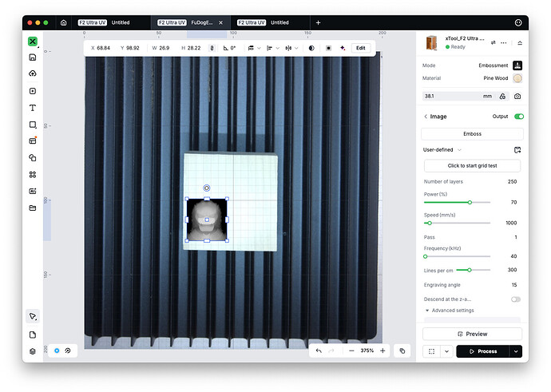Click the Undo arrow in bottom bar

coord(319,350)
